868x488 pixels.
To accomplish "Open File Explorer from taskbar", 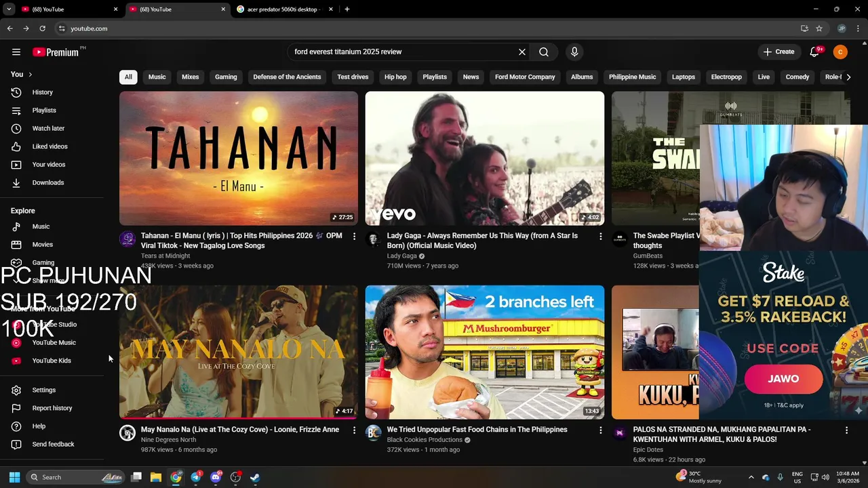I will pyautogui.click(x=155, y=477).
